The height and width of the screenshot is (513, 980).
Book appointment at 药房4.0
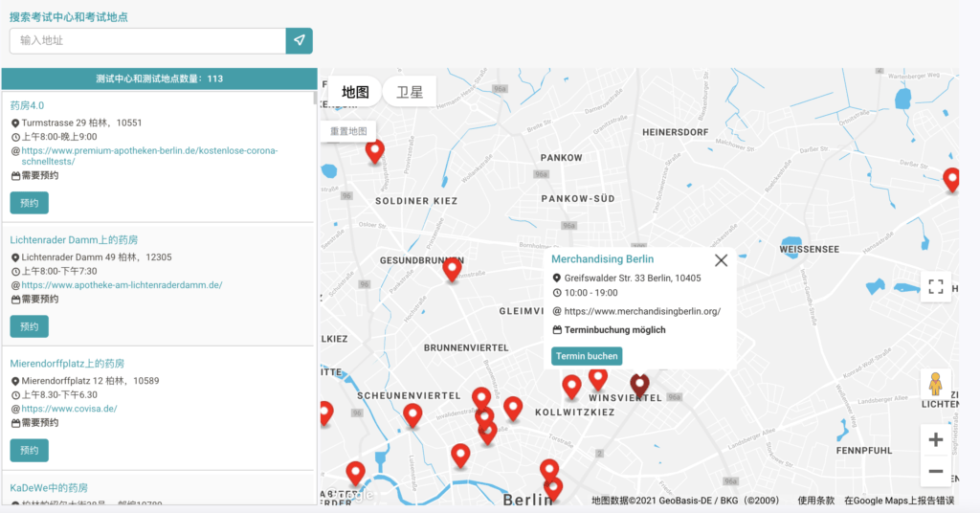[x=29, y=203]
